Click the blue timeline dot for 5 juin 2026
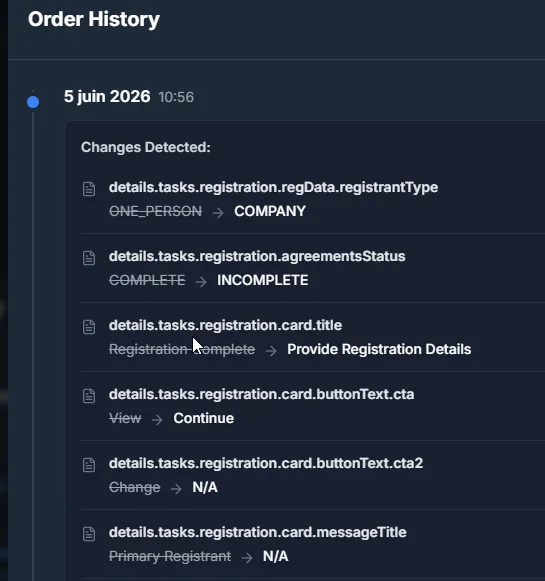 33,102
